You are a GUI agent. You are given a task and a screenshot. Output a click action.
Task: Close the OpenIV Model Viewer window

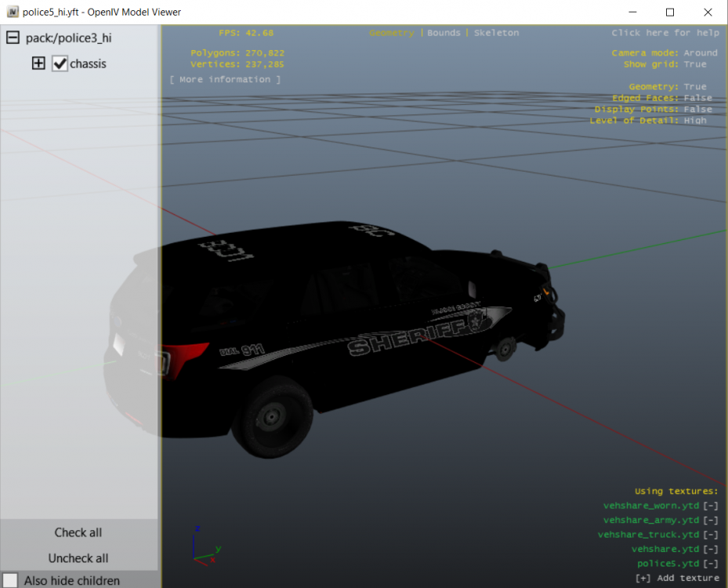pyautogui.click(x=708, y=12)
